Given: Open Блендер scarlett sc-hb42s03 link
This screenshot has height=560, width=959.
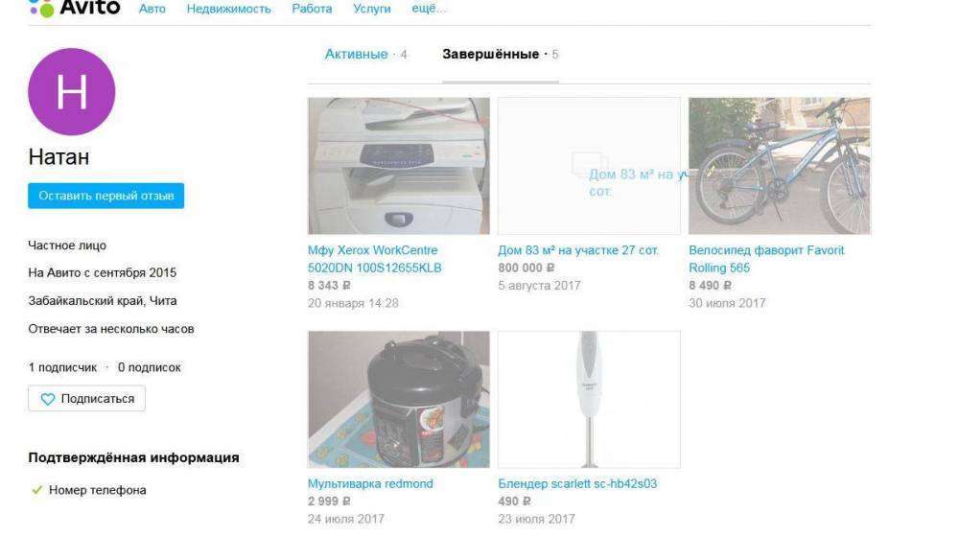Looking at the screenshot, I should click(x=577, y=483).
